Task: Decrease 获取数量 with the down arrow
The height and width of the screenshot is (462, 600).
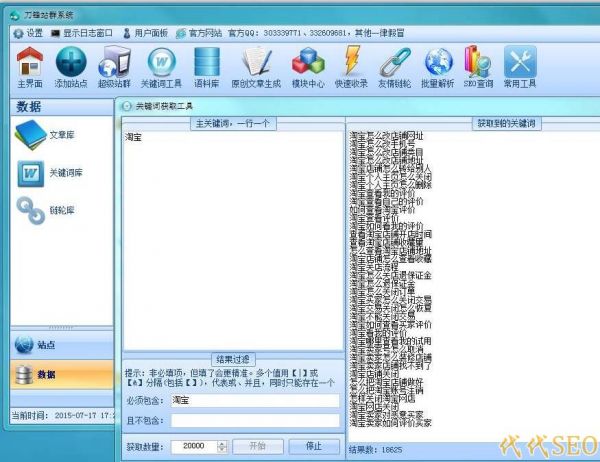Action: (x=222, y=449)
